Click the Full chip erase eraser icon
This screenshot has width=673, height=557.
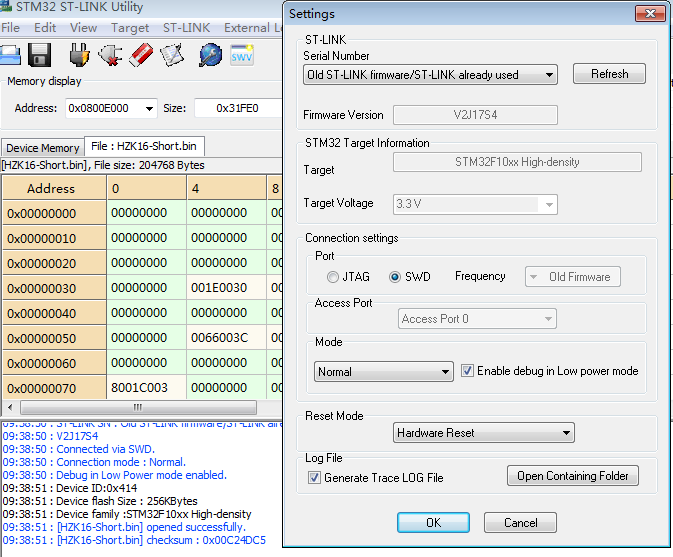[x=141, y=55]
